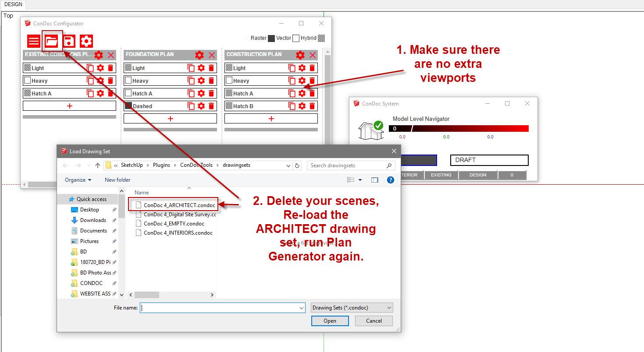Delete the Dashed viewport in Foundation Plan
644x352 pixels.
point(211,106)
